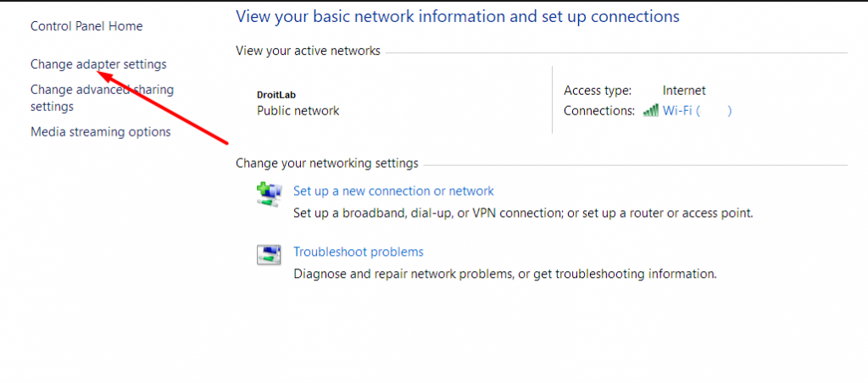
Task: Click the Internet access type value
Action: 684,90
